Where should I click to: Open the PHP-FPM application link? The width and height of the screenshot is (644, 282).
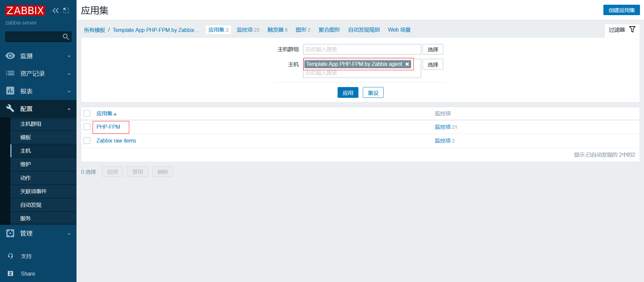click(x=108, y=127)
